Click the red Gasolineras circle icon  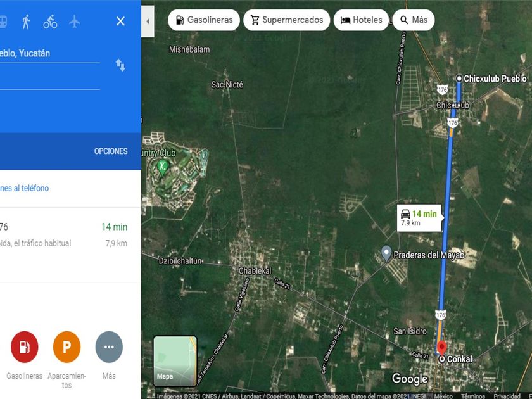tap(25, 347)
